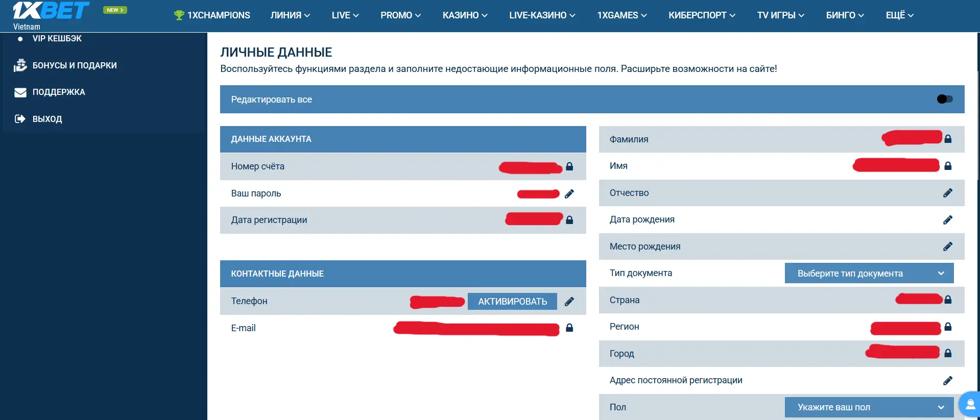Expand the ЕЩЁ menu
This screenshot has width=980, height=420.
pos(900,15)
